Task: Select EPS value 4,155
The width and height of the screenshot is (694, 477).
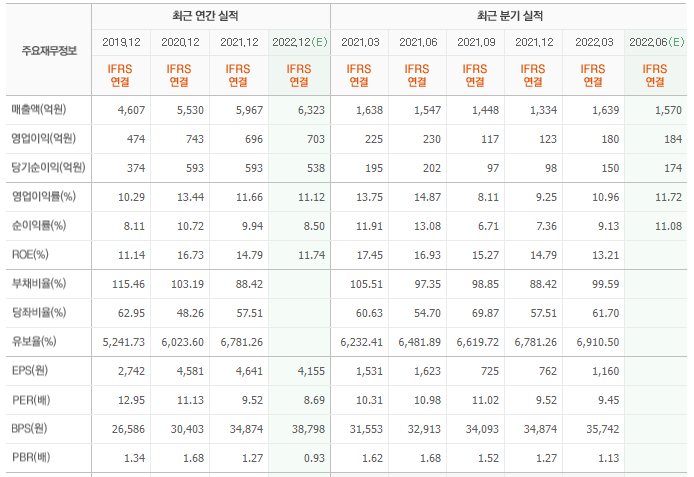Action: point(312,371)
